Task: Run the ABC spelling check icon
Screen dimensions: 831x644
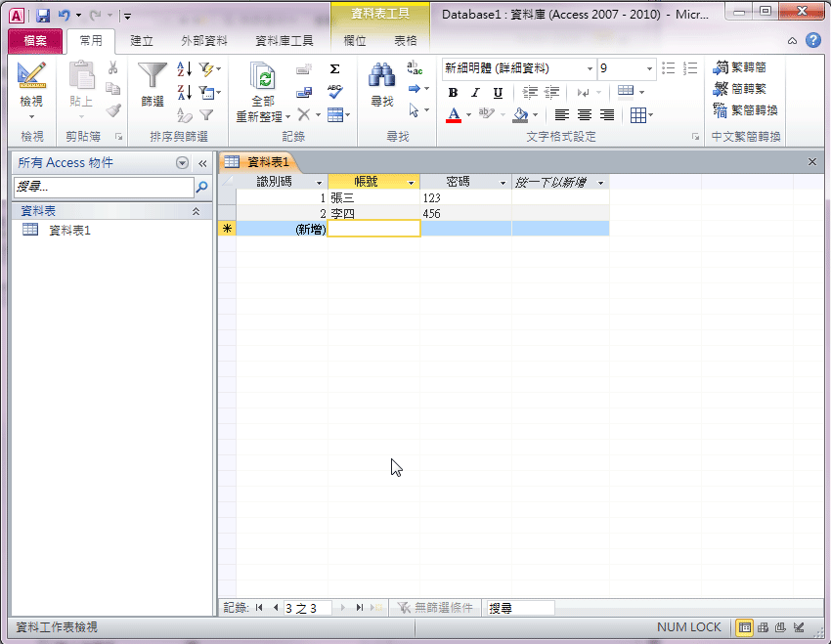Action: click(x=334, y=93)
